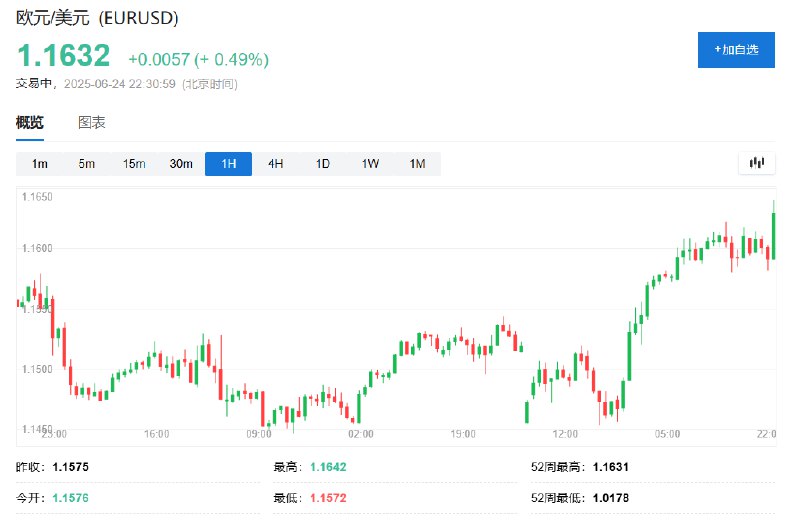Select the 1D timeframe
Viewport: 800px width, 524px height.
coord(322,164)
